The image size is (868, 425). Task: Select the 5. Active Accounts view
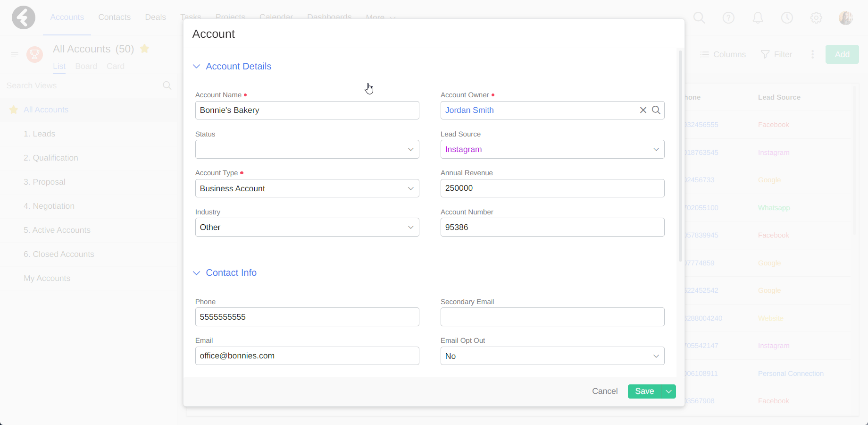coord(57,230)
